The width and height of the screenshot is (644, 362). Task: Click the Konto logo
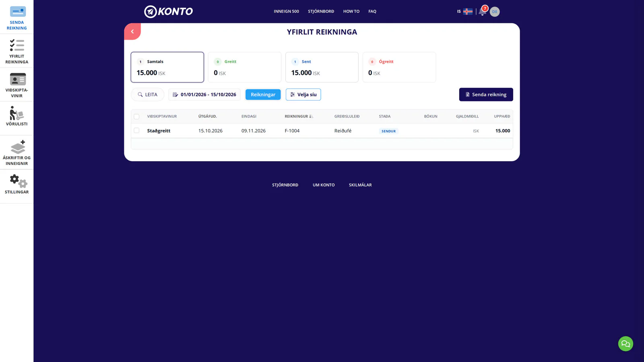(168, 12)
